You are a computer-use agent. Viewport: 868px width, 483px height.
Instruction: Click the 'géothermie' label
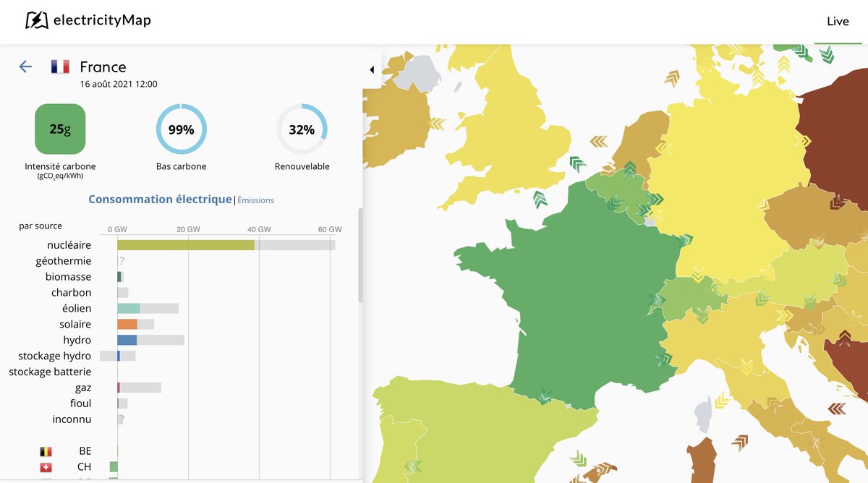pyautogui.click(x=64, y=261)
